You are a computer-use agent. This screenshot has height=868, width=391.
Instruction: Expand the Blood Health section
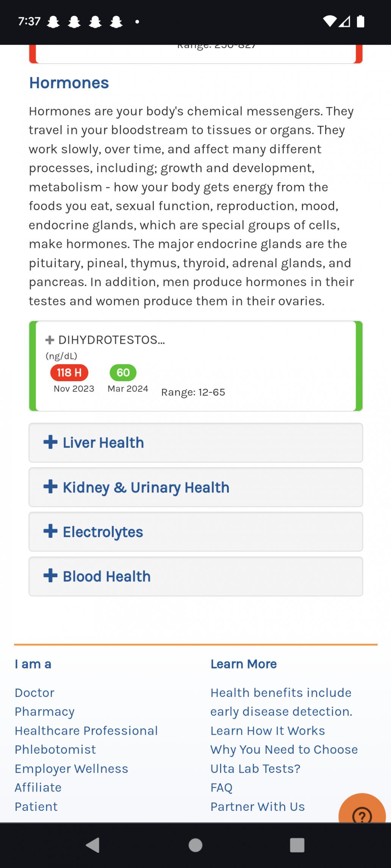click(195, 577)
